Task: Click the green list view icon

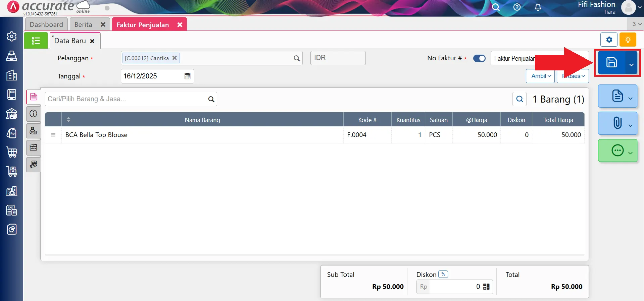Action: (36, 41)
